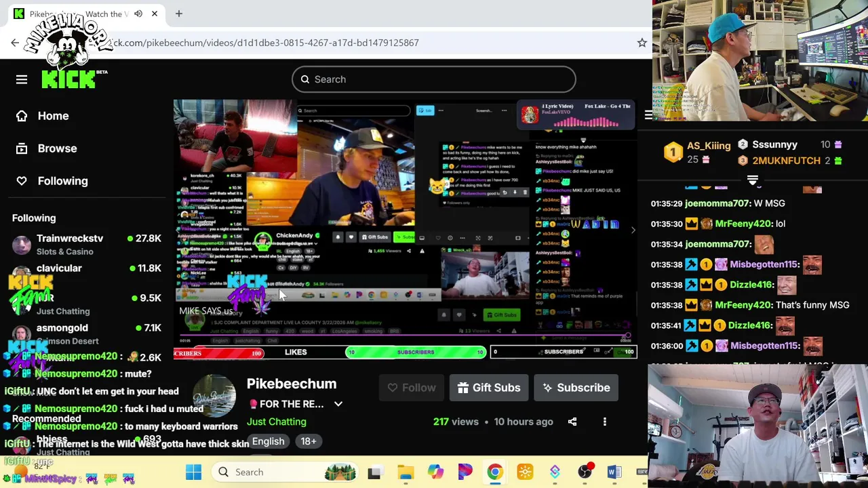The height and width of the screenshot is (488, 868).
Task: Open Microsoft Word from the taskbar
Action: click(x=614, y=472)
